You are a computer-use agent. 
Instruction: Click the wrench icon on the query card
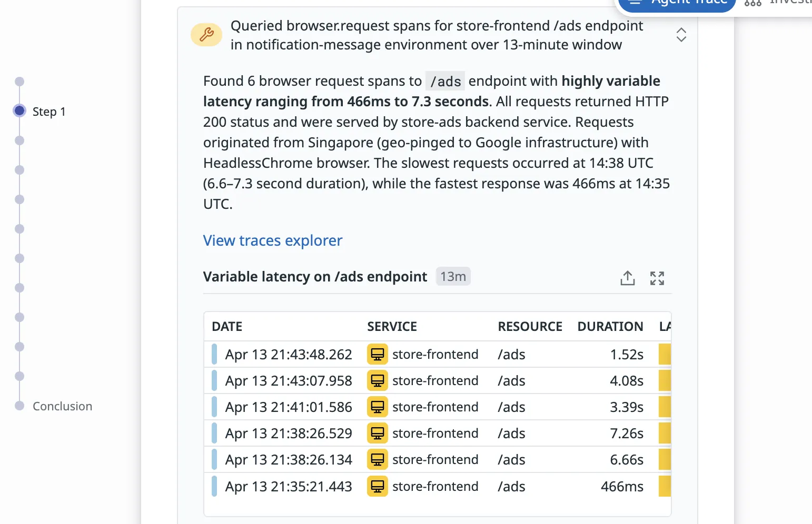coord(206,35)
